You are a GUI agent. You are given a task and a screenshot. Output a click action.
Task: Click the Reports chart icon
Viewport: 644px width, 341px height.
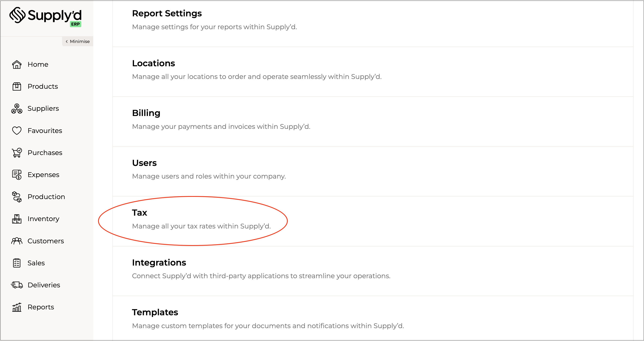click(x=17, y=307)
